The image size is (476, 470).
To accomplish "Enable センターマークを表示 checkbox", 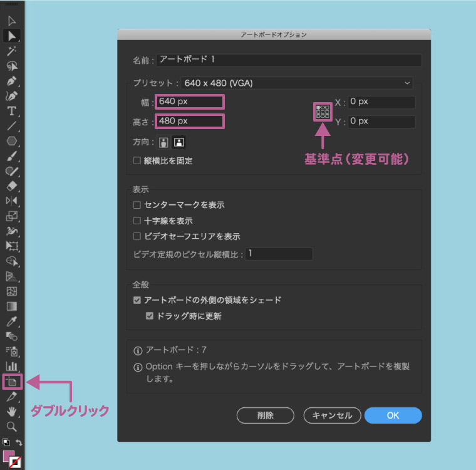I will tap(137, 205).
